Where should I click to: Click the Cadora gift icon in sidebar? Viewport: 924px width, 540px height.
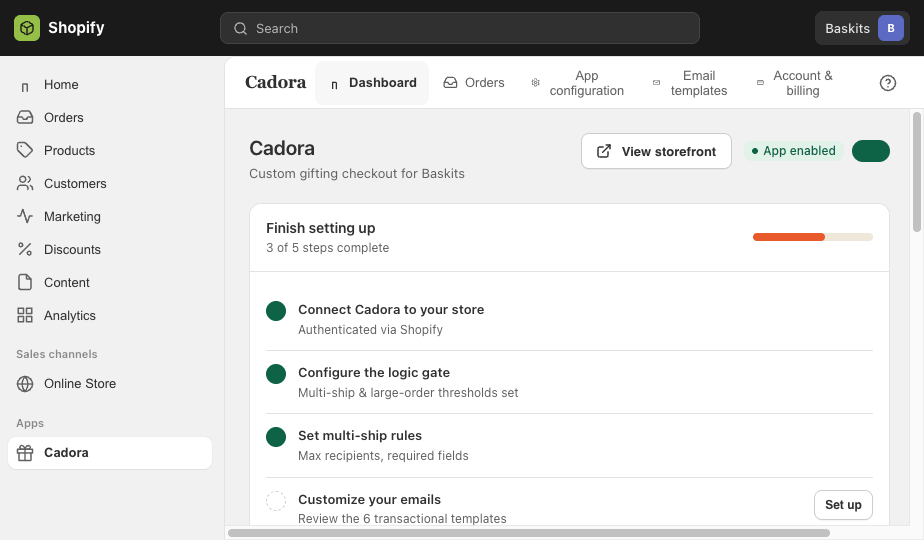click(25, 453)
